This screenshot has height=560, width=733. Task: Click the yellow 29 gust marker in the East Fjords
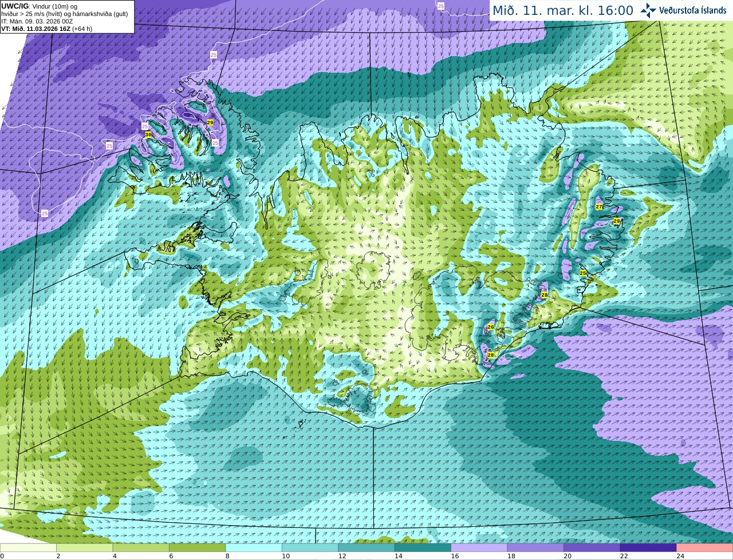[x=617, y=221]
